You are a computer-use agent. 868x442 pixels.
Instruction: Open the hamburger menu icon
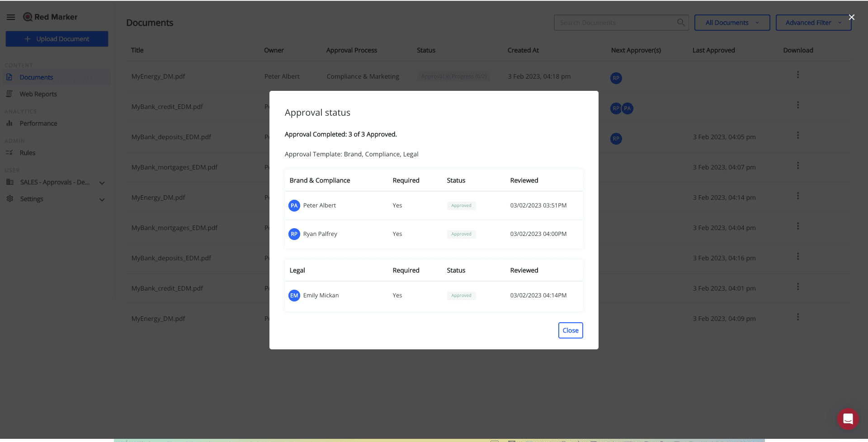click(x=11, y=17)
